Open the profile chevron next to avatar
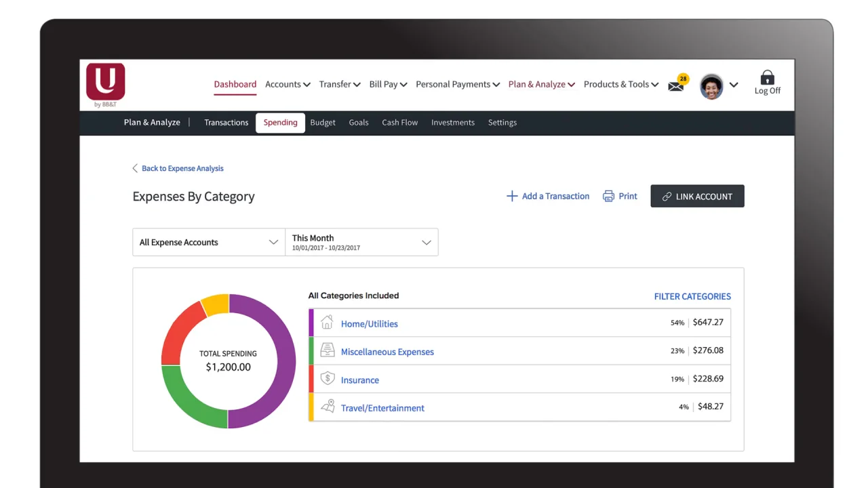 pos(734,85)
